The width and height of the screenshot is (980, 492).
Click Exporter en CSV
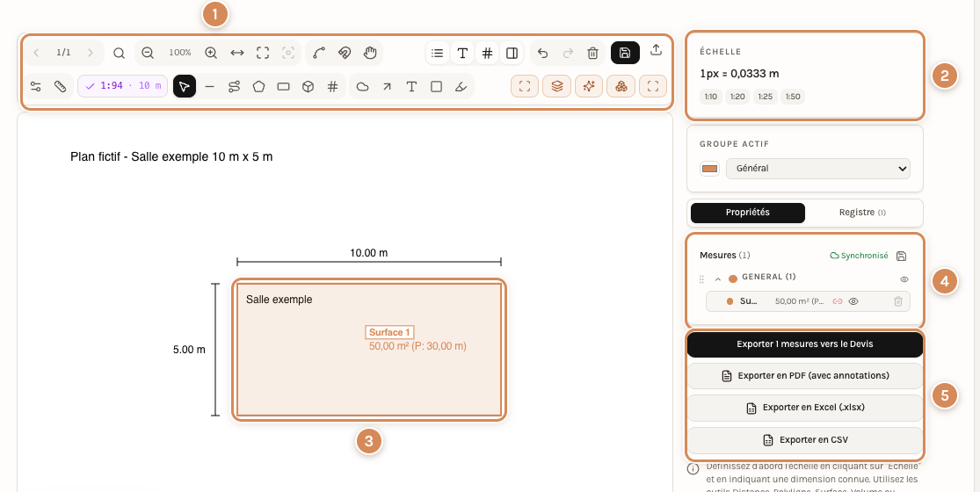[805, 440]
